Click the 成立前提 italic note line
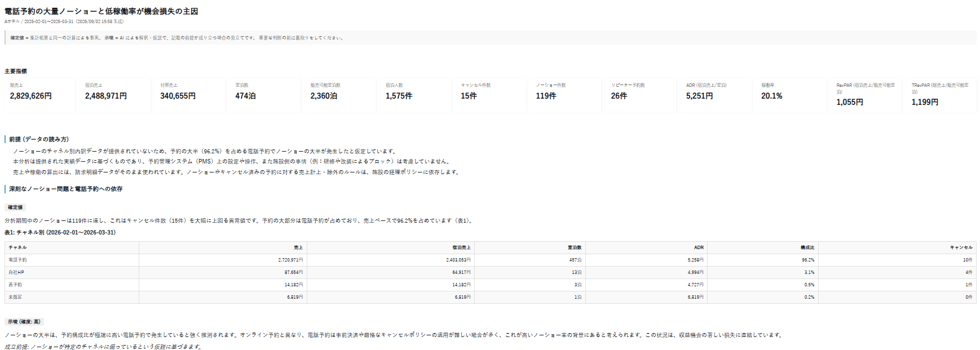This screenshot has height=350, width=980. coord(103,347)
